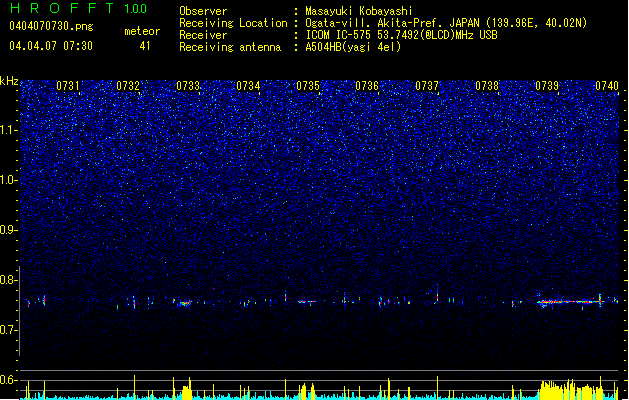Click the 0739 time marker
Viewport: 629px width, 400px height.
coord(547,86)
